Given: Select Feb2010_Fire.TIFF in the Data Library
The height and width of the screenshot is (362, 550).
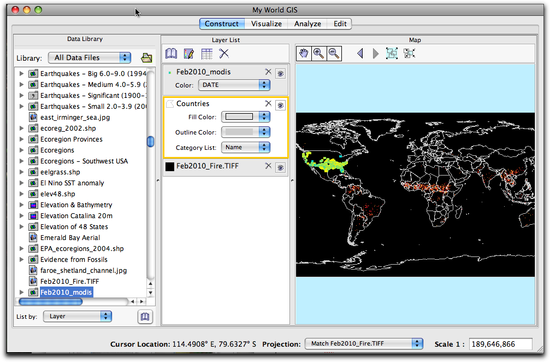Looking at the screenshot, I should pos(69,281).
